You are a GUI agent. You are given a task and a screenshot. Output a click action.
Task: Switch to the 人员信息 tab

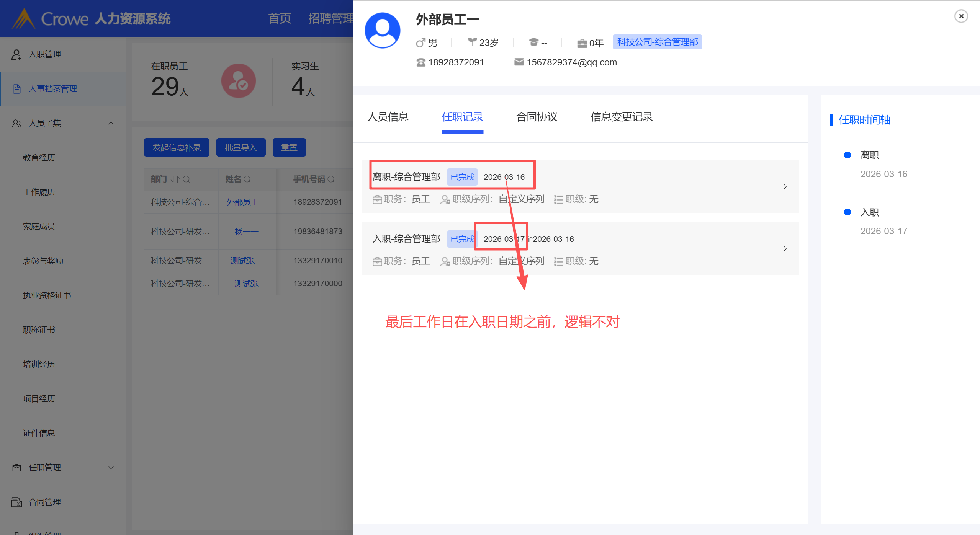[x=388, y=117]
